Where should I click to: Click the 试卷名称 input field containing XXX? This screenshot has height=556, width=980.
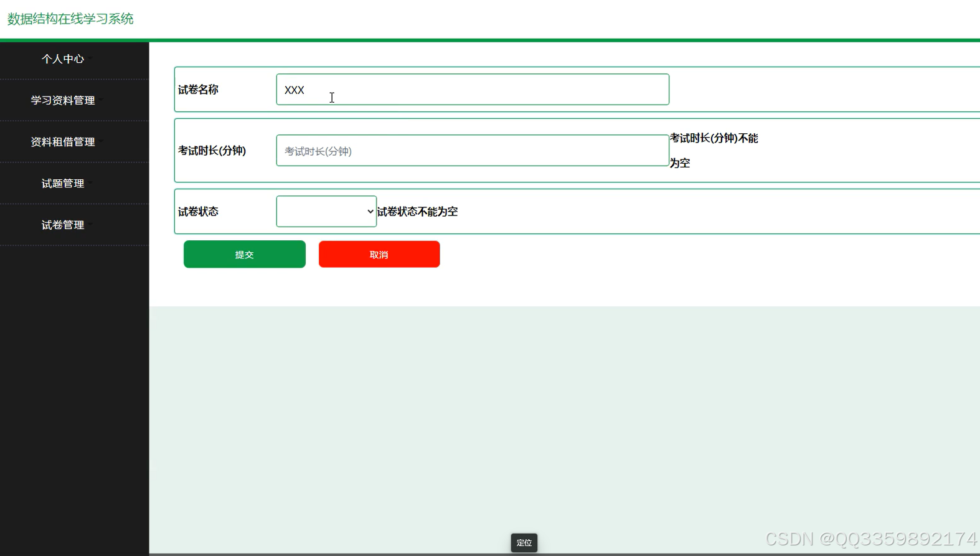(x=473, y=90)
